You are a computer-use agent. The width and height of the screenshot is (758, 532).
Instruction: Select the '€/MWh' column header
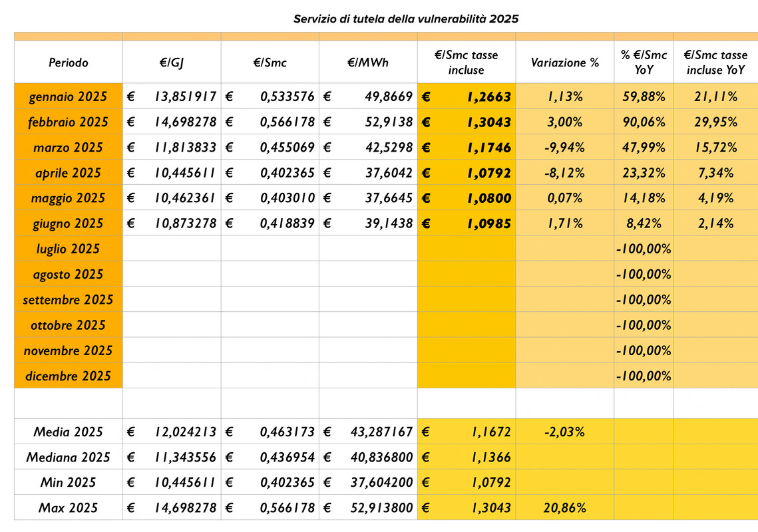tap(368, 63)
